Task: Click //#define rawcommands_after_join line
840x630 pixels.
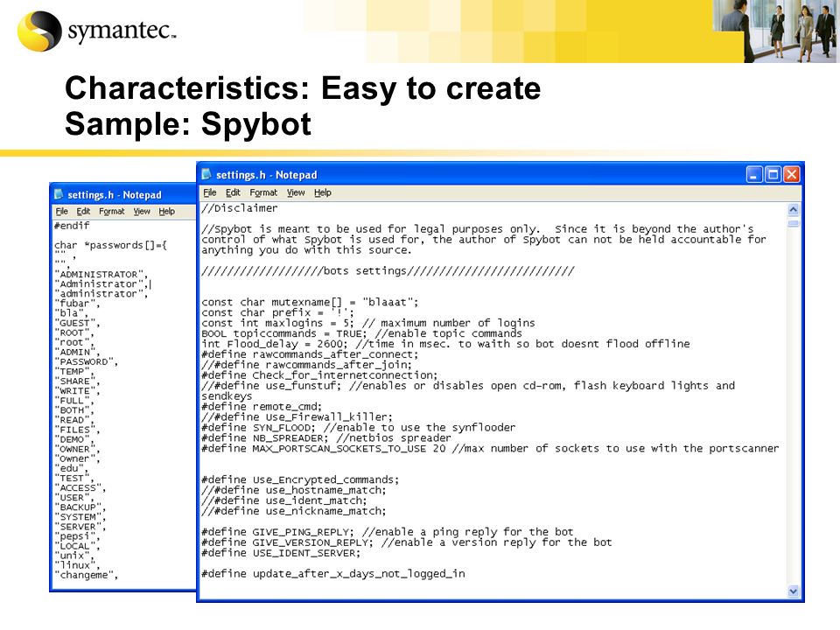Action: pyautogui.click(x=306, y=365)
